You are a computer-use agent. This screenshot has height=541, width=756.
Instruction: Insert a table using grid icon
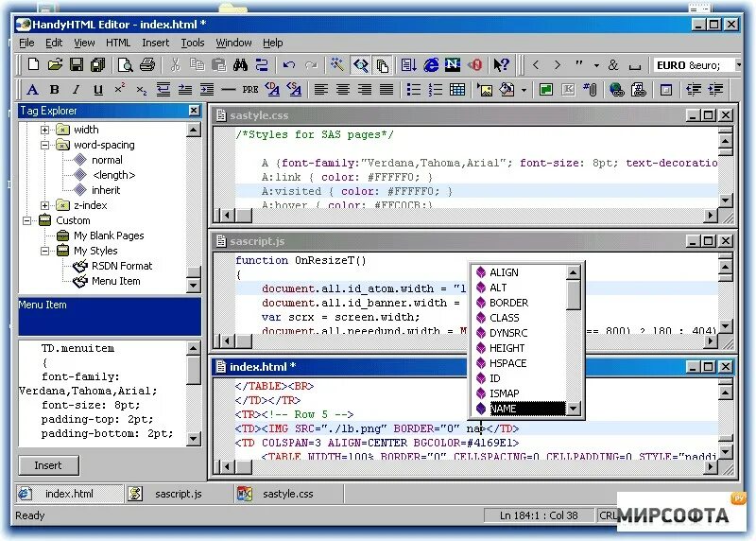[457, 89]
